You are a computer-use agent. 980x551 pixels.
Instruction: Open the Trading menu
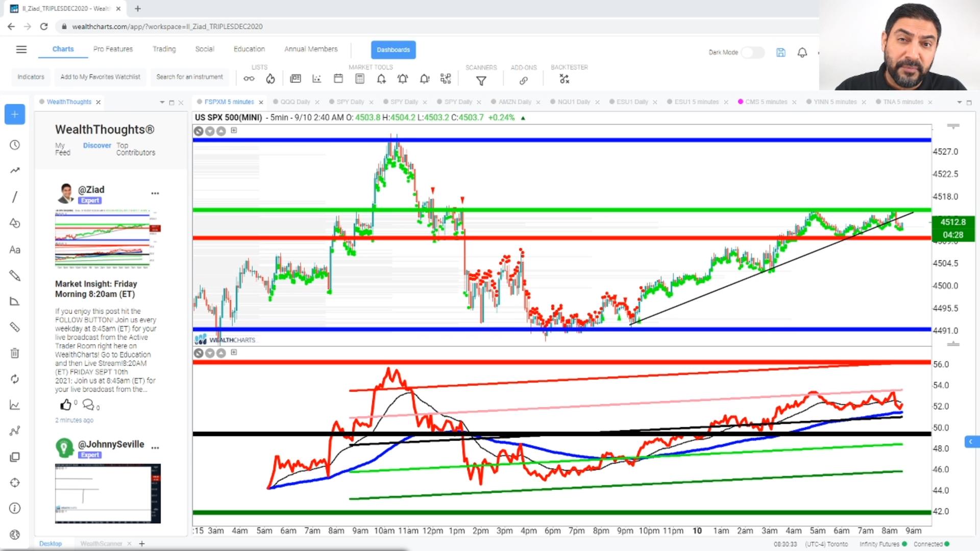164,49
